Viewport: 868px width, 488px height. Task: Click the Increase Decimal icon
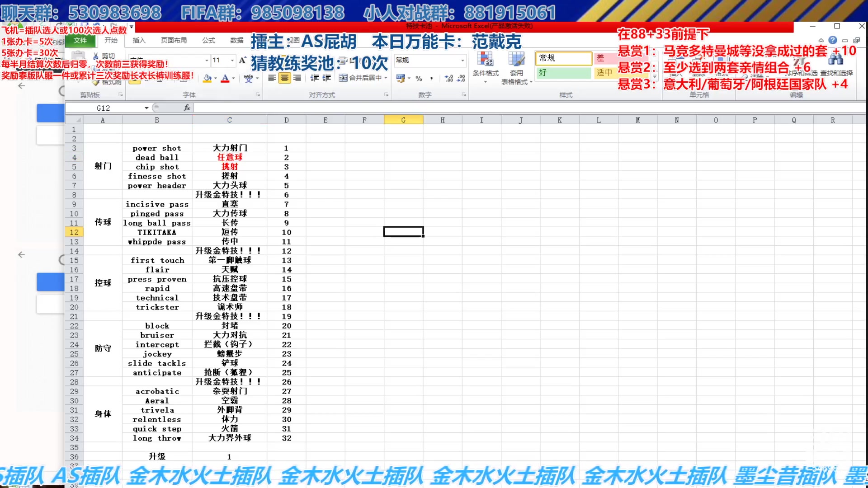coord(449,78)
